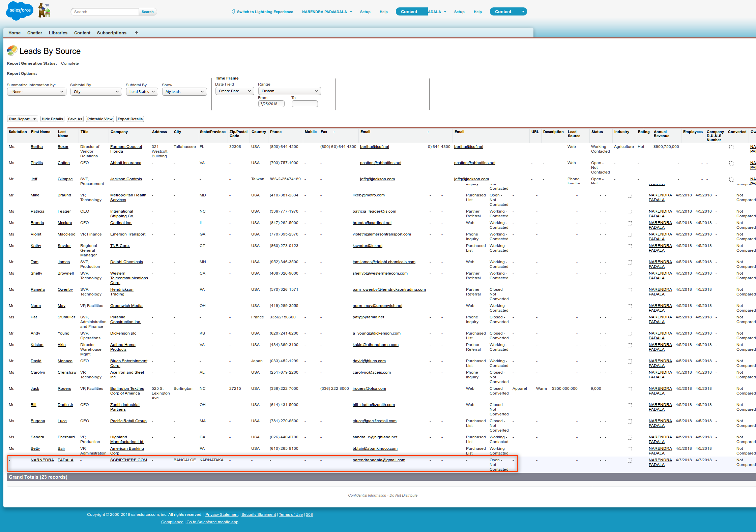Viewport: 756px width, 532px height.
Task: Open the Run Report dropdown arrow
Action: click(x=34, y=119)
